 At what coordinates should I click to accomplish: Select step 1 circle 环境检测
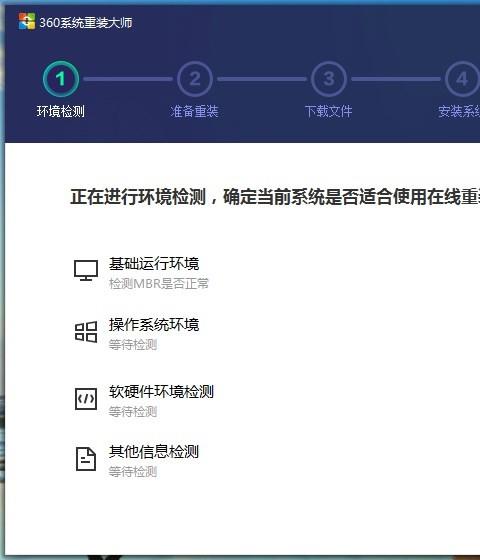pos(61,79)
